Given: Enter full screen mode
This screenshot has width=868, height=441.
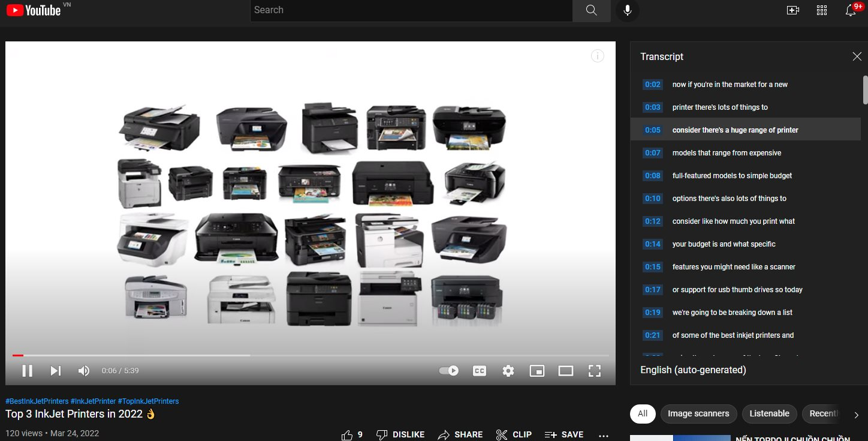Looking at the screenshot, I should coord(595,371).
